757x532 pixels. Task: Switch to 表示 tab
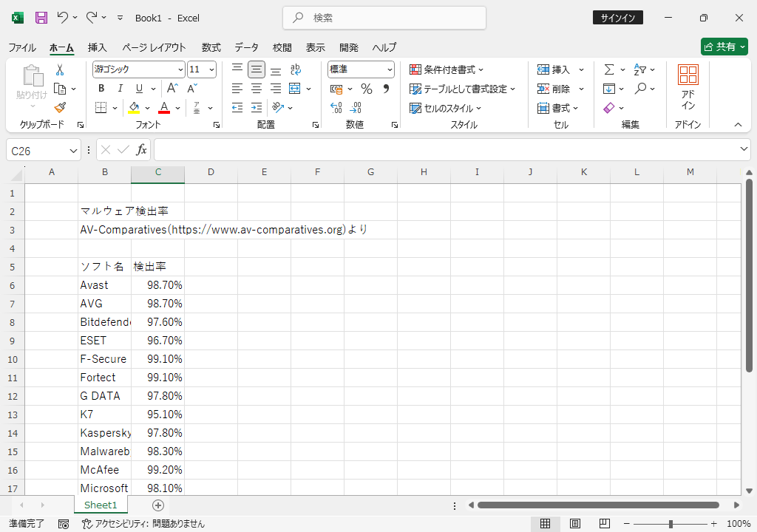pos(315,47)
